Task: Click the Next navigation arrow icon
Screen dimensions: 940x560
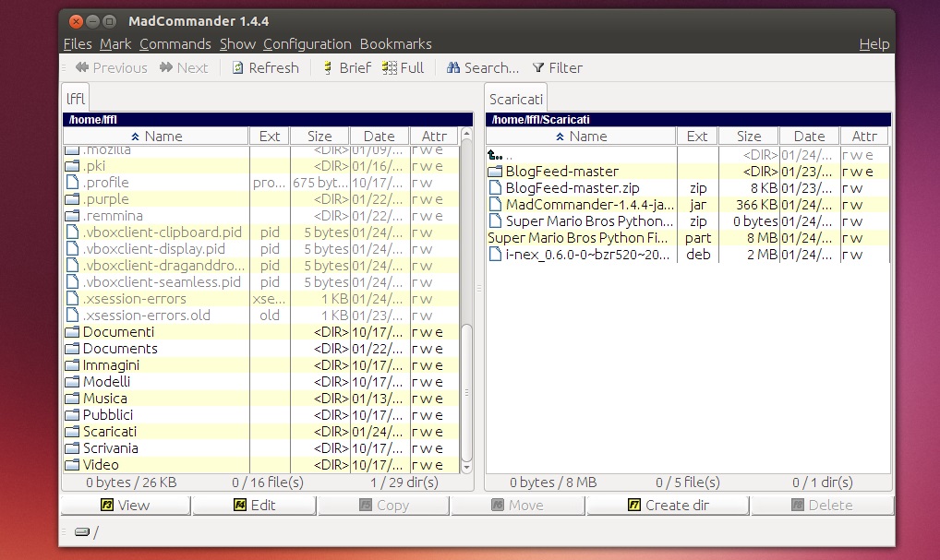Action: 166,67
